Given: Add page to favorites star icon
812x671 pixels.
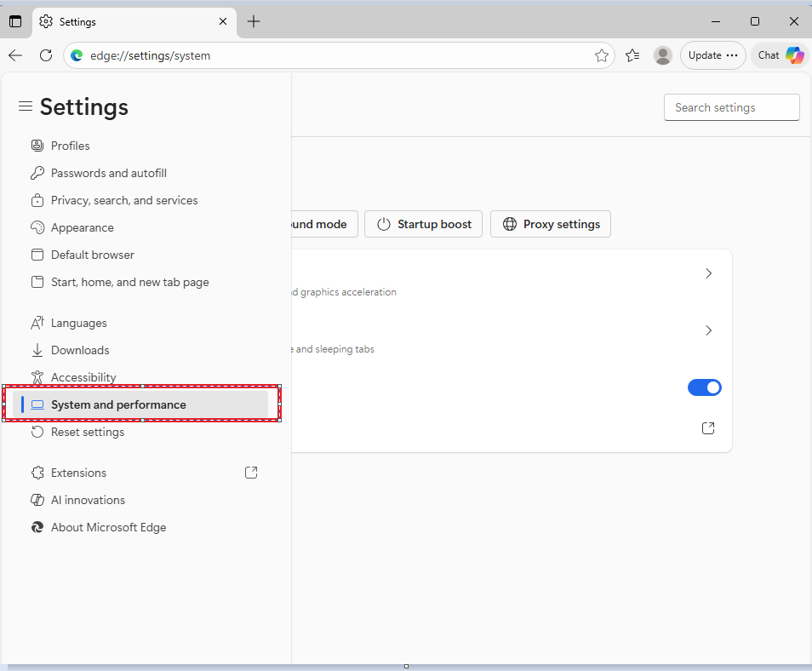Looking at the screenshot, I should [602, 55].
